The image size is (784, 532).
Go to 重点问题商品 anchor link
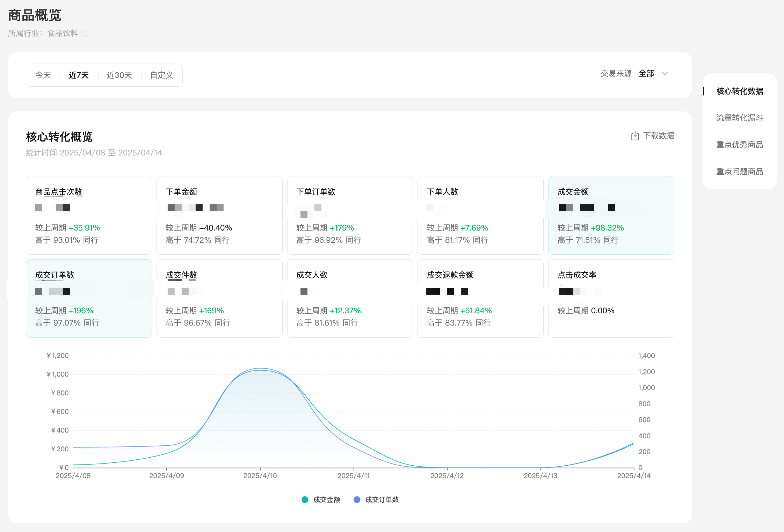click(x=739, y=172)
